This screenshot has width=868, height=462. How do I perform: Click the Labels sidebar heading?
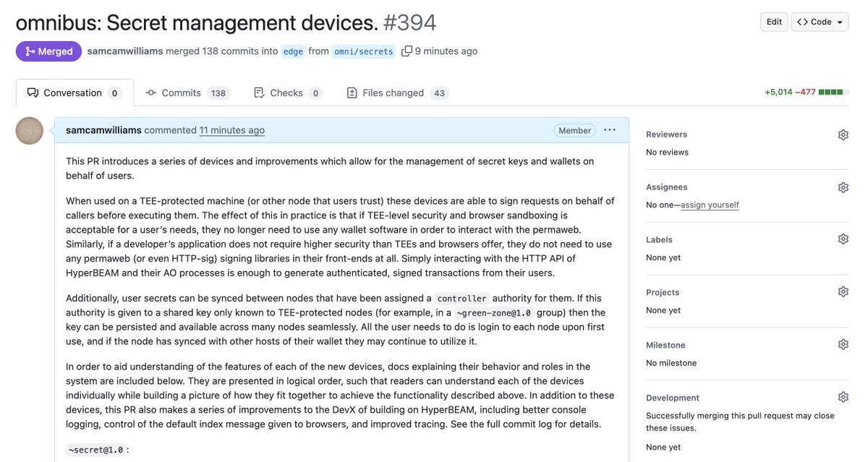(659, 239)
